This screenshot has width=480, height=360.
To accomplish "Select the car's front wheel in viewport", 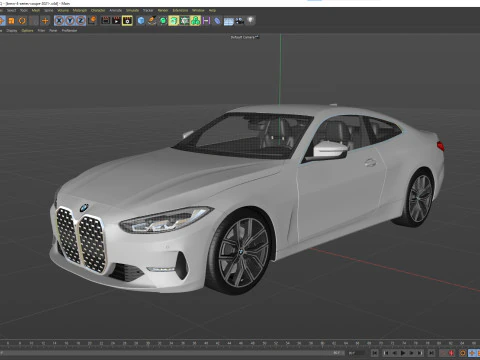I will tap(241, 252).
